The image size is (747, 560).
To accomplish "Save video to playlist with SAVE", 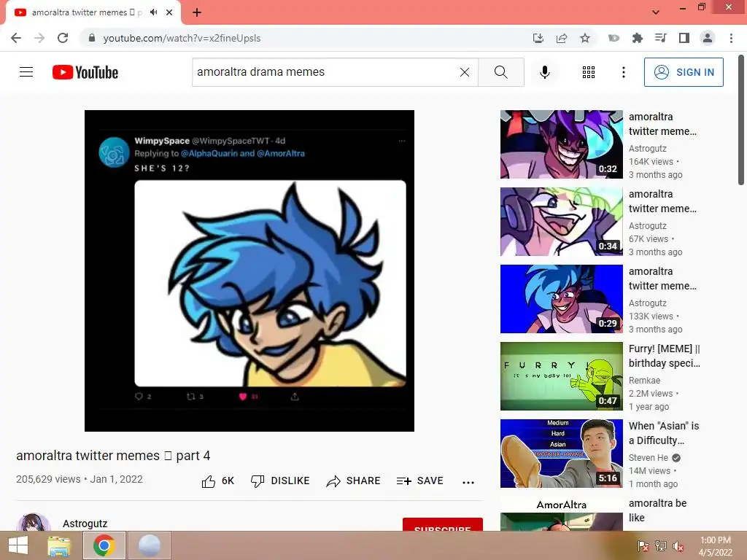I will [419, 481].
